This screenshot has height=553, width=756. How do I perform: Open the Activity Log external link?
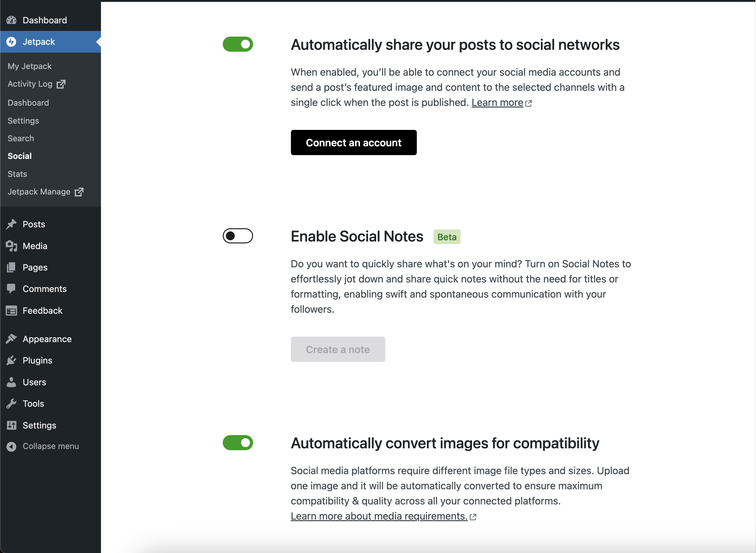[x=36, y=84]
